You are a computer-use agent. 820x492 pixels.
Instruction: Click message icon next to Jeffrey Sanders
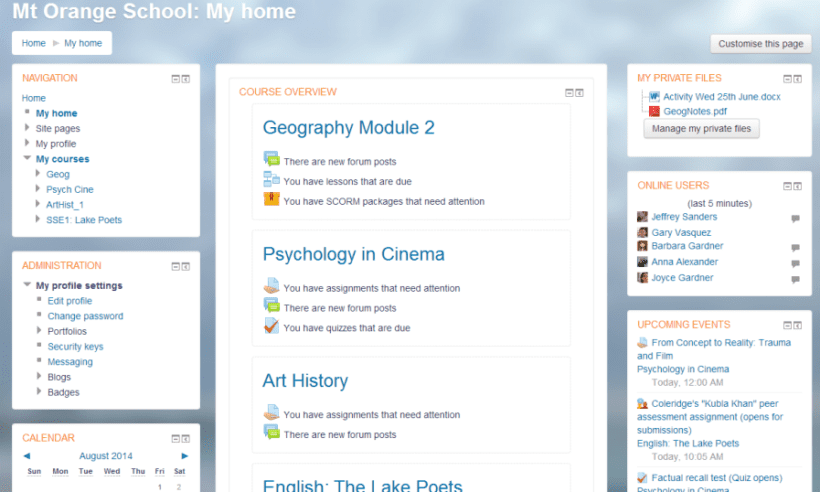coord(795,218)
